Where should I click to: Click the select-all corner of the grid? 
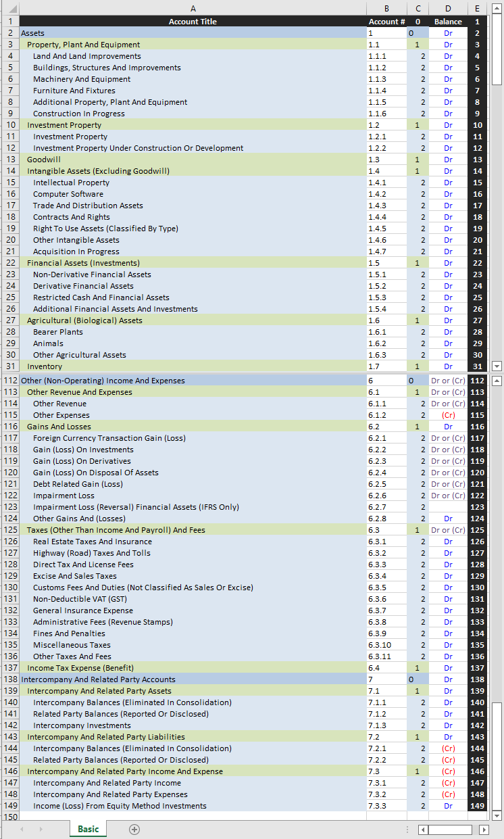[x=9, y=8]
